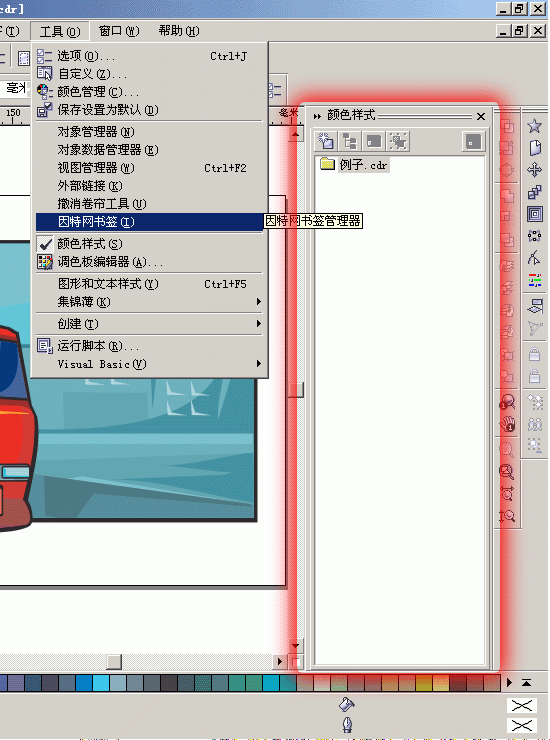
Task: Open 图形和文本样式 (Y) menu entry
Action: pyautogui.click(x=149, y=284)
